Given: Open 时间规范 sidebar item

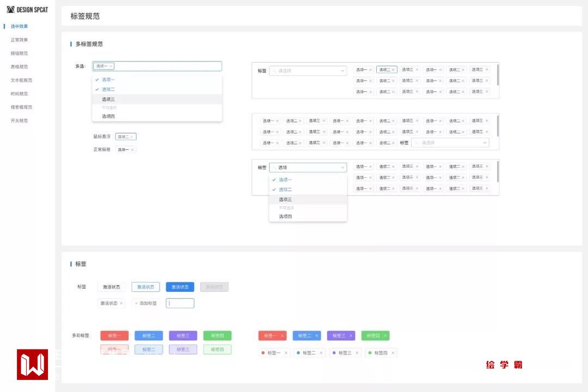Looking at the screenshot, I should coord(19,94).
